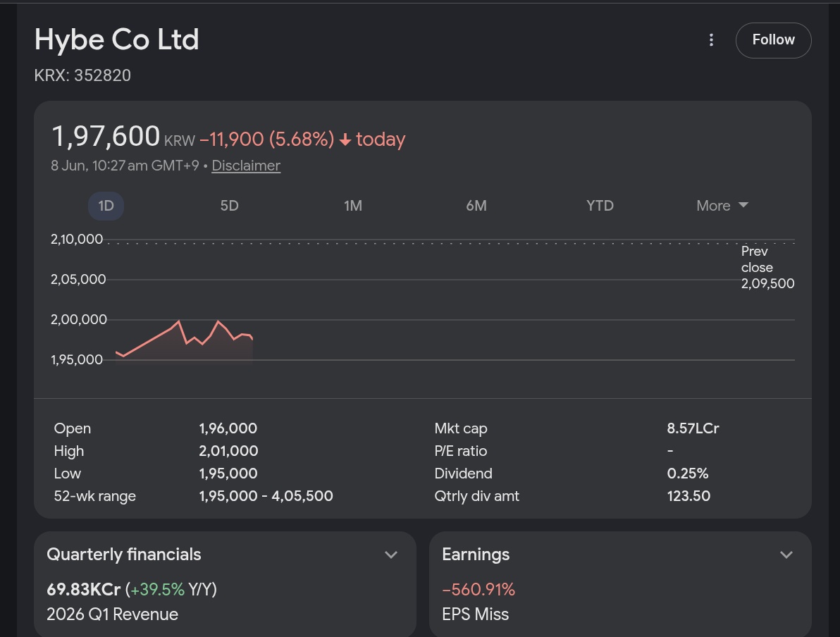The image size is (840, 637).
Task: Switch to the 5D chart range
Action: (x=229, y=206)
